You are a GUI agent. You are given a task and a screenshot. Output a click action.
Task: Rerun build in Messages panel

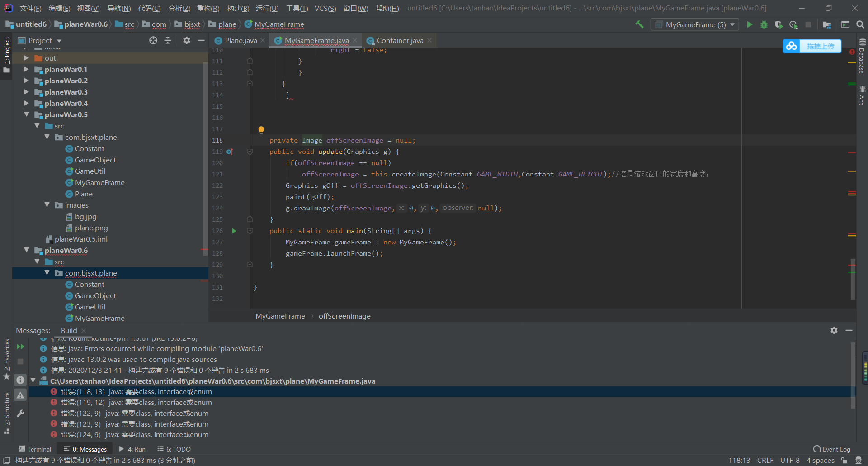point(20,347)
